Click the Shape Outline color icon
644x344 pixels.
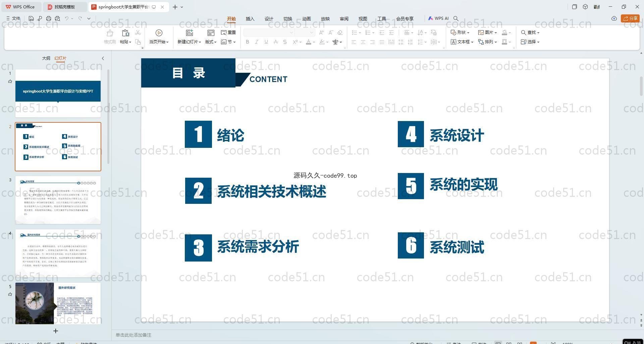coord(504,42)
